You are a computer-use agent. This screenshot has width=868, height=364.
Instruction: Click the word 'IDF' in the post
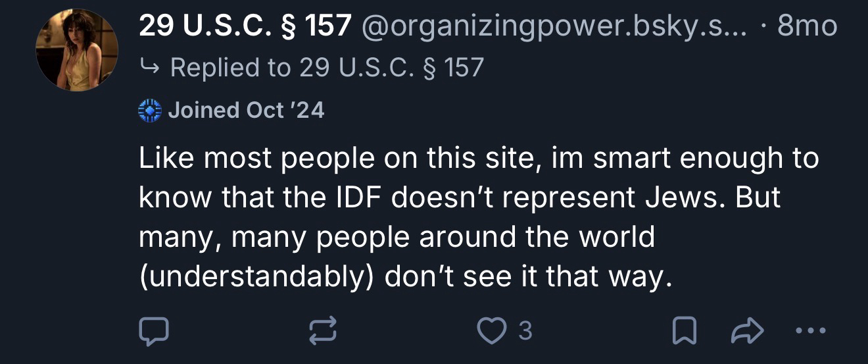[x=360, y=198]
